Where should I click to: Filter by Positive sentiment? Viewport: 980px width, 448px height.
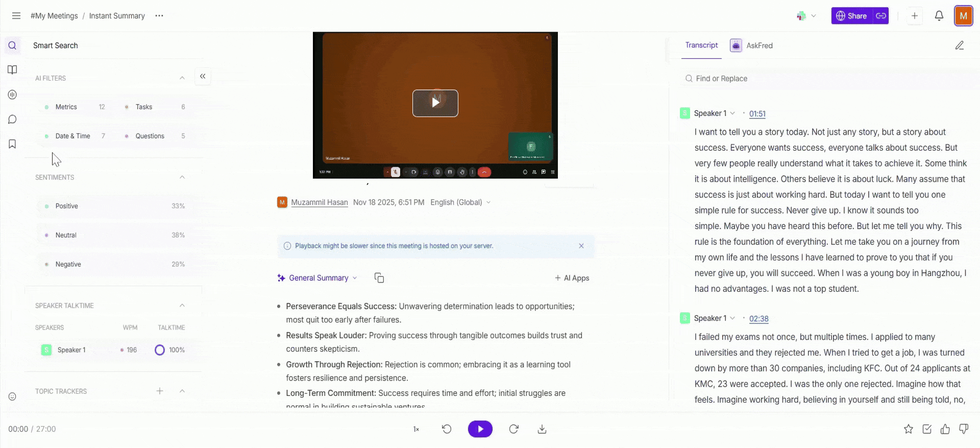coord(115,206)
